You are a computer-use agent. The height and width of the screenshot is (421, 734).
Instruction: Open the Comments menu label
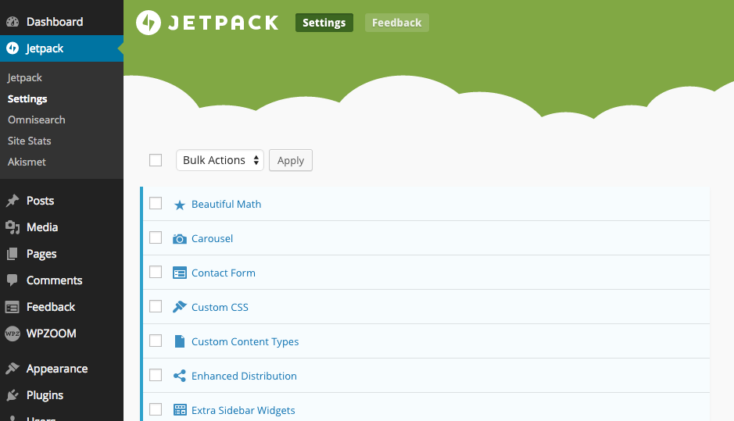coord(54,280)
